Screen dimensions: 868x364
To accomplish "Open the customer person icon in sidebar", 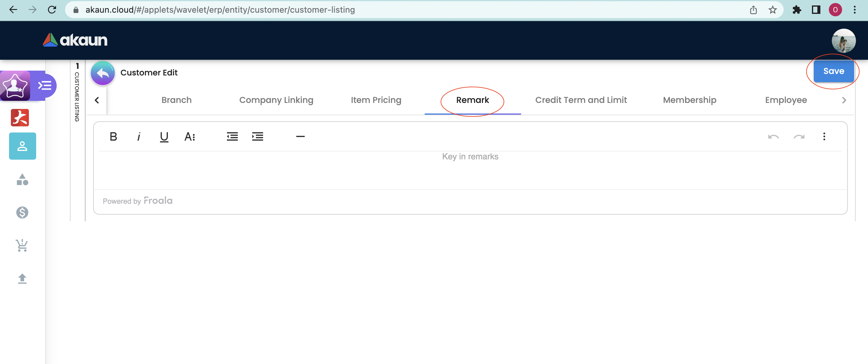I will pos(22,146).
